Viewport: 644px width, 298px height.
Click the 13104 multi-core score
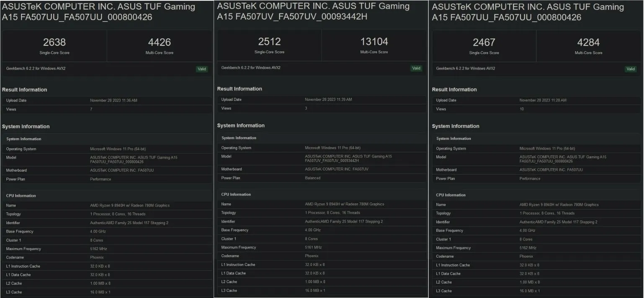click(374, 41)
